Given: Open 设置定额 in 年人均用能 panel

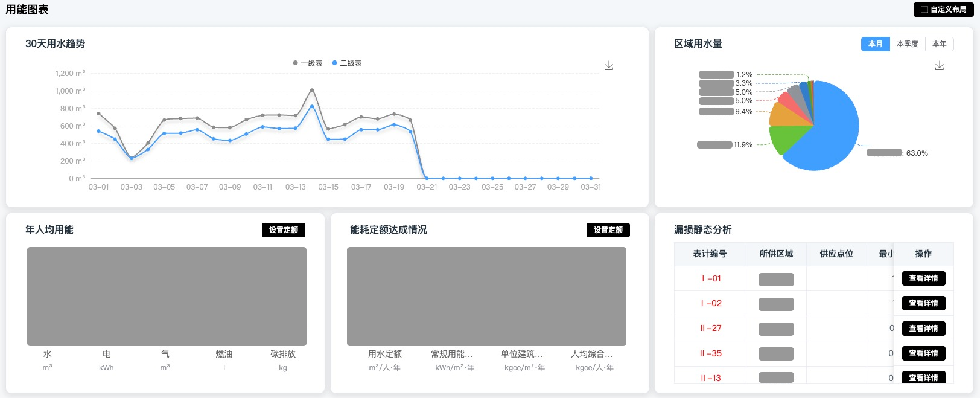Looking at the screenshot, I should tap(284, 230).
